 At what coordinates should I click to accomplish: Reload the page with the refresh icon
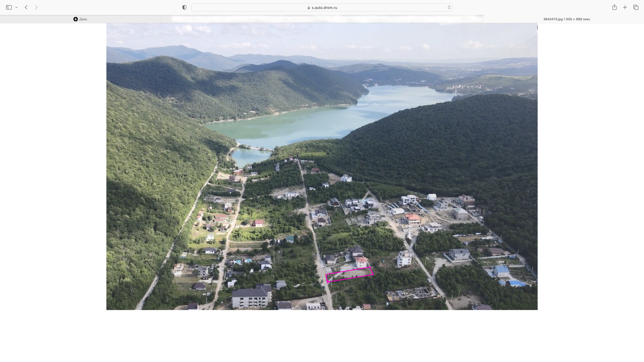(x=449, y=7)
